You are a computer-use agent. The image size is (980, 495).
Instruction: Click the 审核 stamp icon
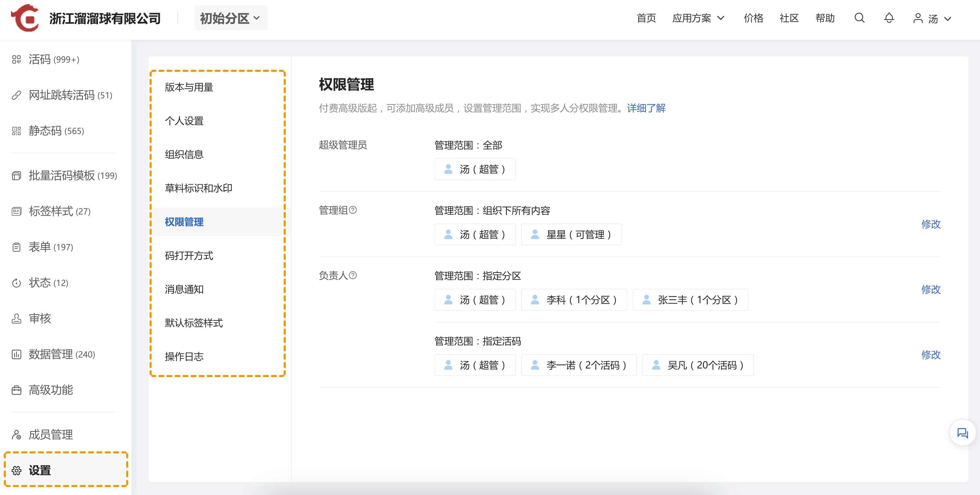pos(17,318)
